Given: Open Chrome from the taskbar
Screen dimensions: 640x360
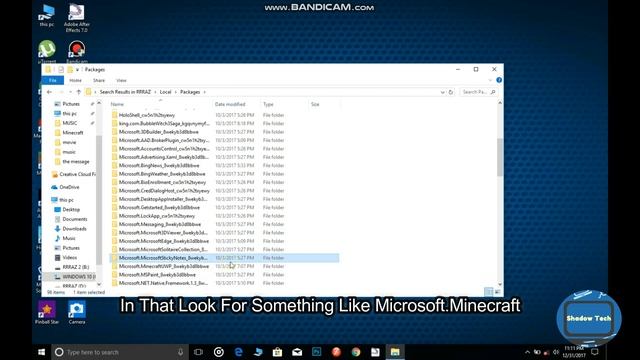Looking at the screenshot, I should [356, 352].
